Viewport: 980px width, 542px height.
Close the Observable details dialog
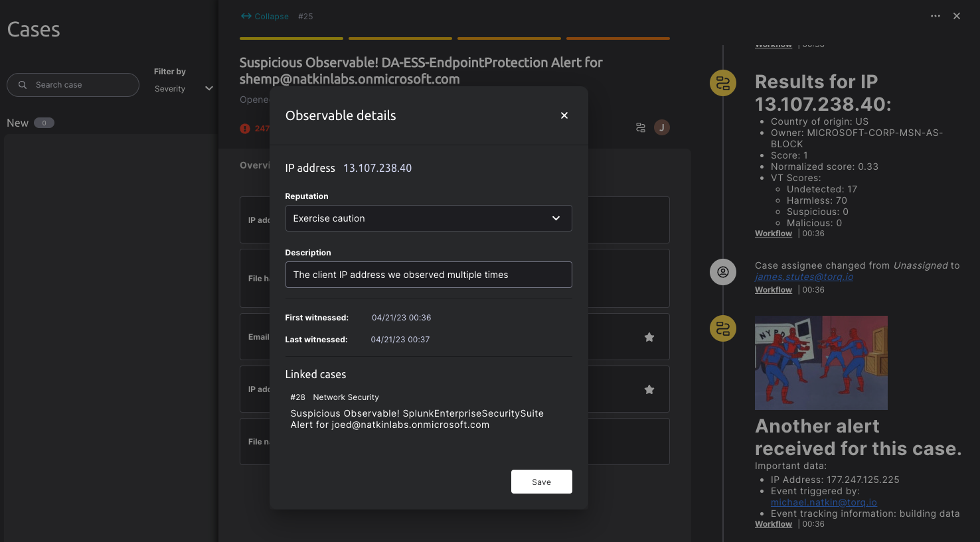564,115
